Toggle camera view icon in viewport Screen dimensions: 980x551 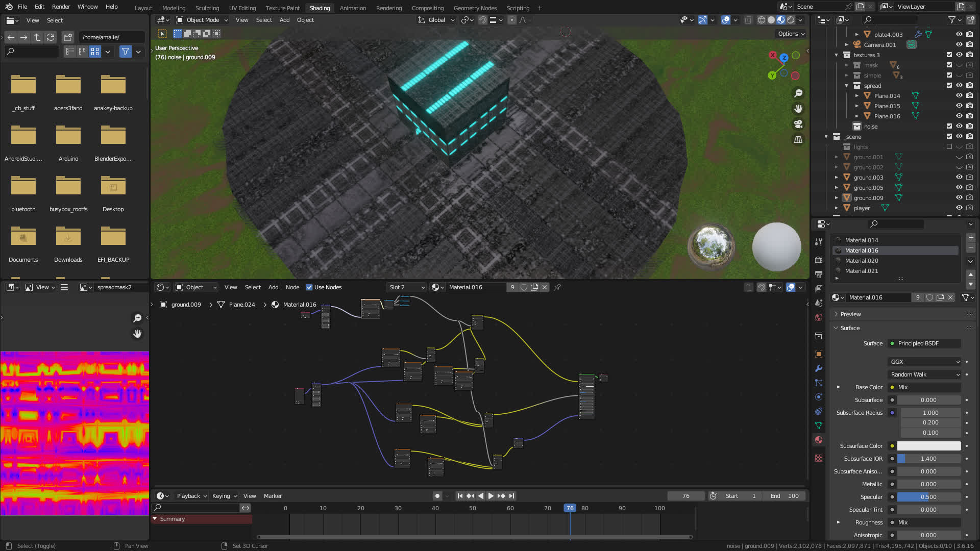(x=798, y=124)
